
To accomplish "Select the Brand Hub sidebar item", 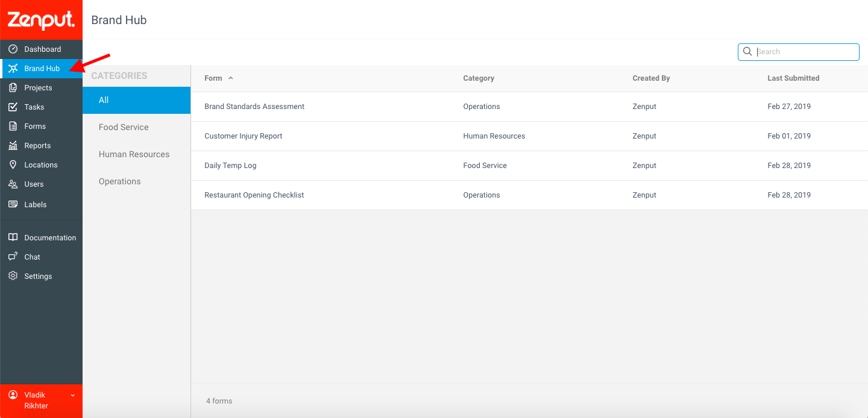I will (41, 69).
